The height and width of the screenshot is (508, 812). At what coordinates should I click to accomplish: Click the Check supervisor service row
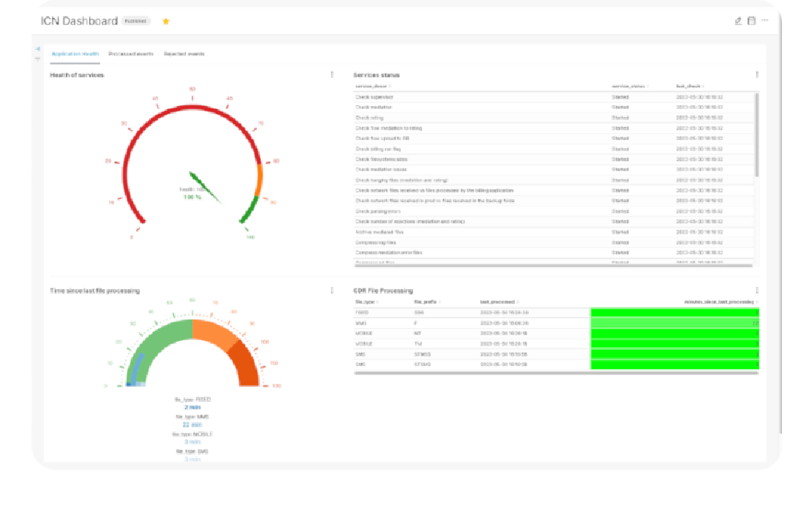[x=375, y=97]
